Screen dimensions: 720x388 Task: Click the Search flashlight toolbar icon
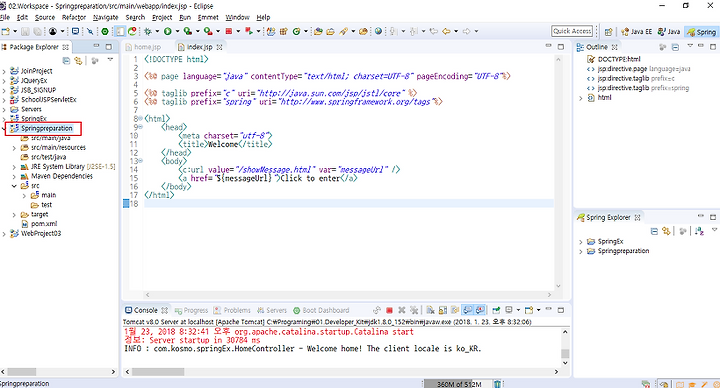[x=343, y=31]
